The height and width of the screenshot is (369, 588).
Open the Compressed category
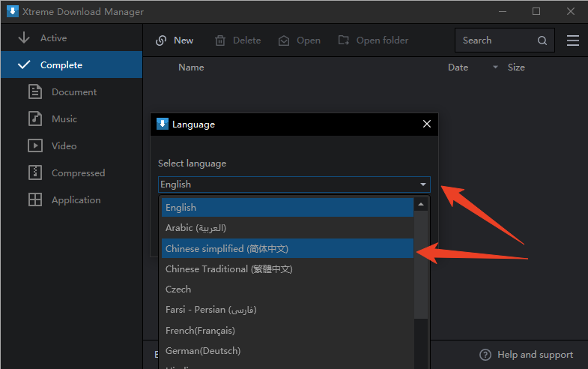tap(78, 173)
